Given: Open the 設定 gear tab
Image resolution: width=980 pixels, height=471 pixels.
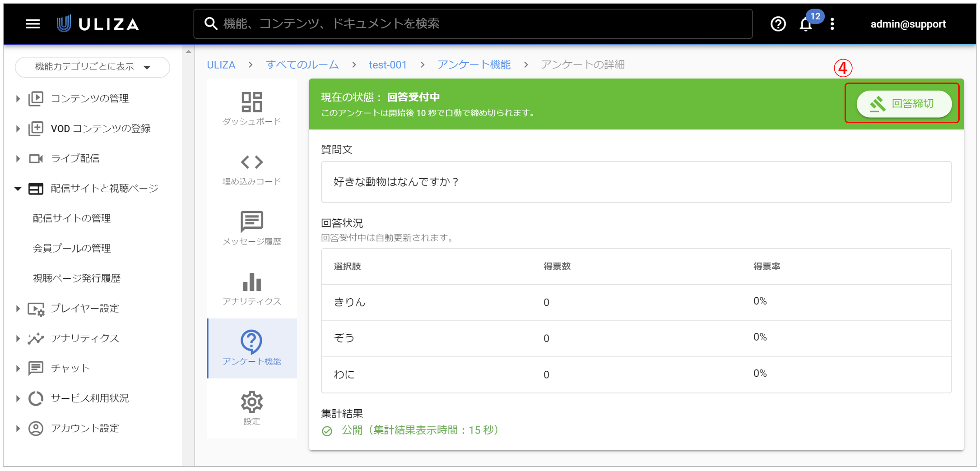Looking at the screenshot, I should [252, 408].
